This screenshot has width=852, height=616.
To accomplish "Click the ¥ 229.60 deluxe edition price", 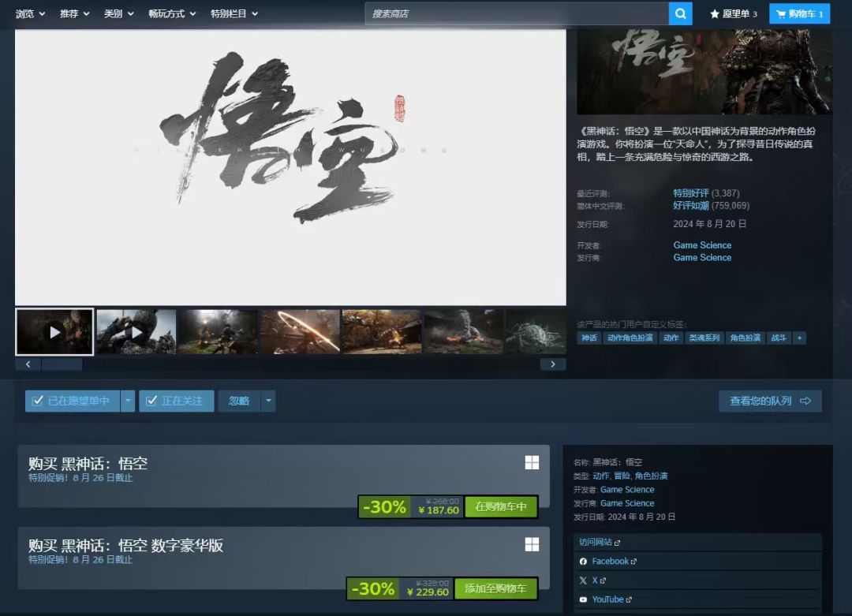I will (428, 592).
